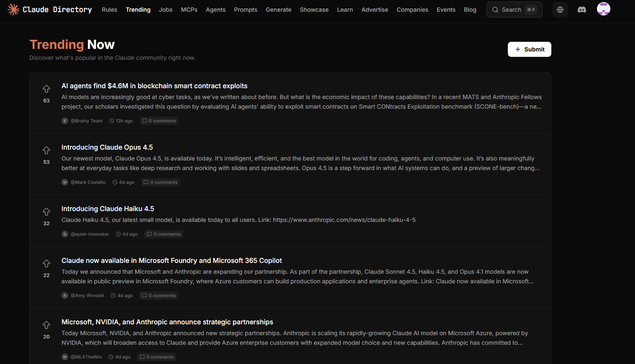The height and width of the screenshot is (364, 635).
Task: Open comments on the Microsoft Foundry post
Action: [159, 295]
